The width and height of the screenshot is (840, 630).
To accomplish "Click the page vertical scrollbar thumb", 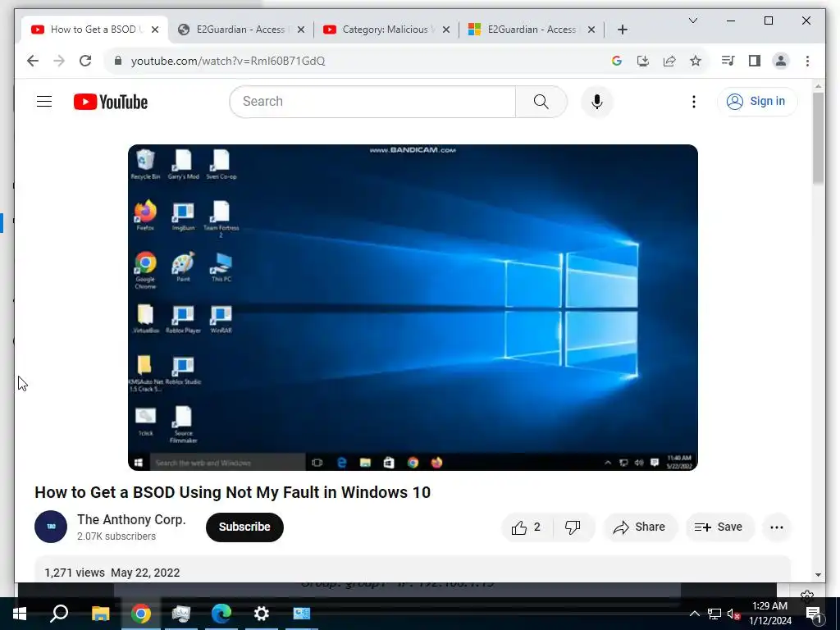I will coord(818,138).
